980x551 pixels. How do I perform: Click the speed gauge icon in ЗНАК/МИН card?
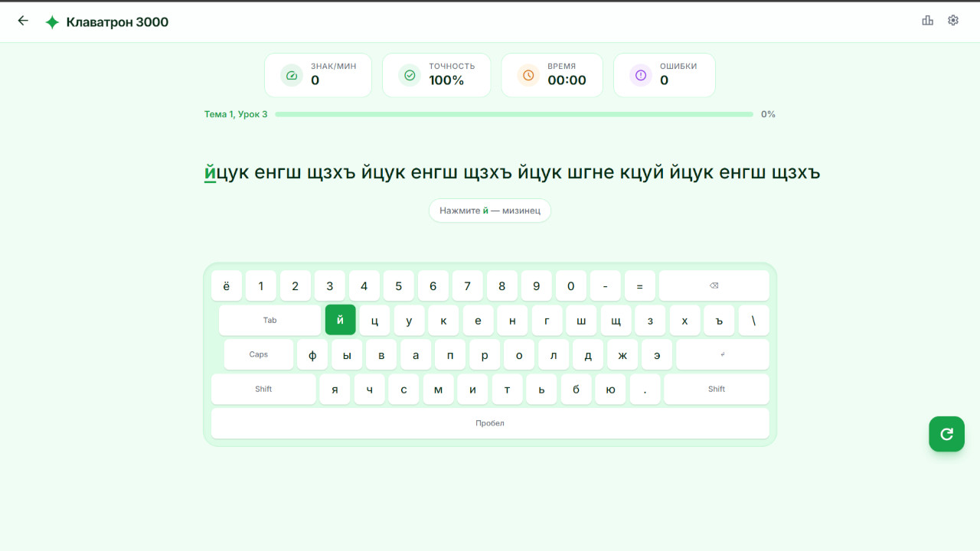coord(291,75)
